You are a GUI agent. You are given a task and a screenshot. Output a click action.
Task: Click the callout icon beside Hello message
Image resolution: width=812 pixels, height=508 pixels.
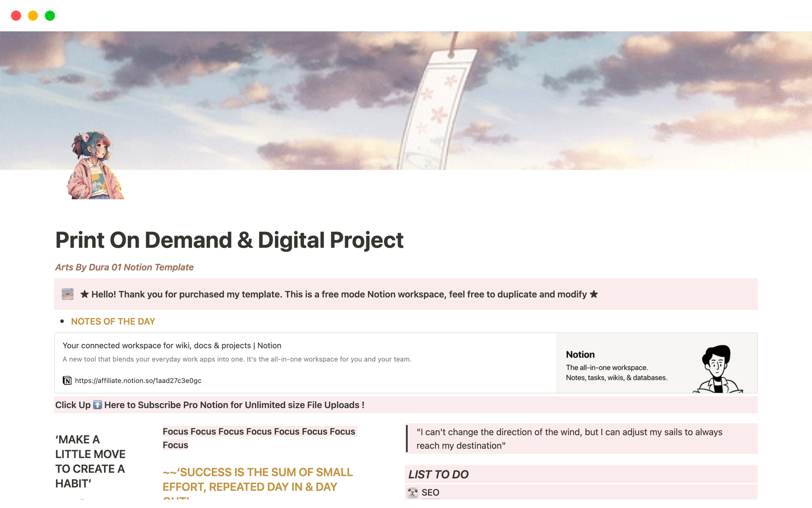point(68,294)
